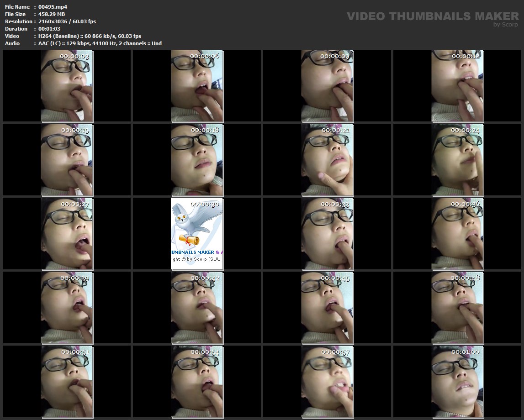Choose the thumbnail at 00:00:21

(327, 160)
